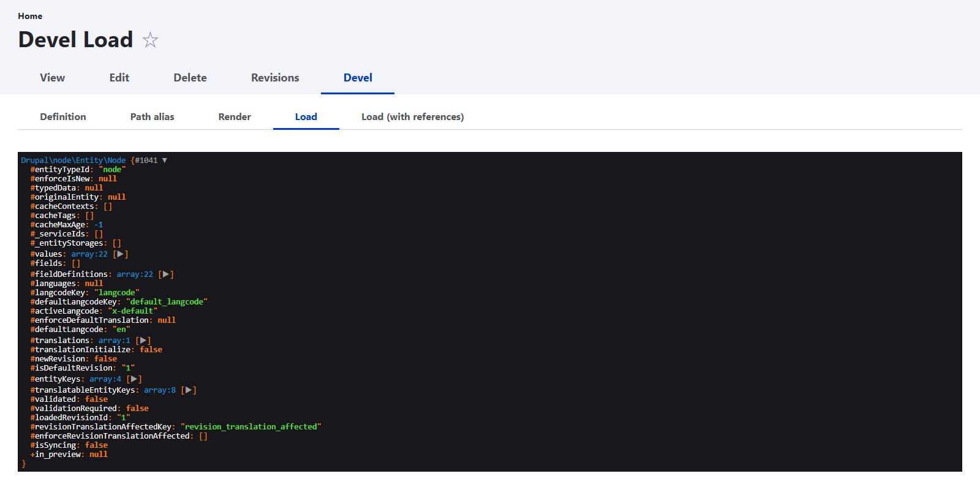Go to the Home breadcrumb link
The image size is (980, 487).
point(30,16)
